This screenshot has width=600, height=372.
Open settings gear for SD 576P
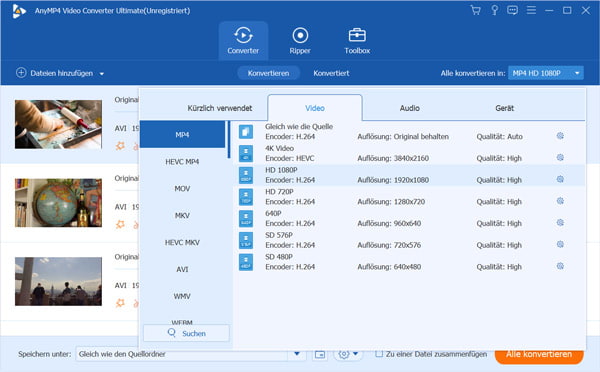(x=560, y=244)
